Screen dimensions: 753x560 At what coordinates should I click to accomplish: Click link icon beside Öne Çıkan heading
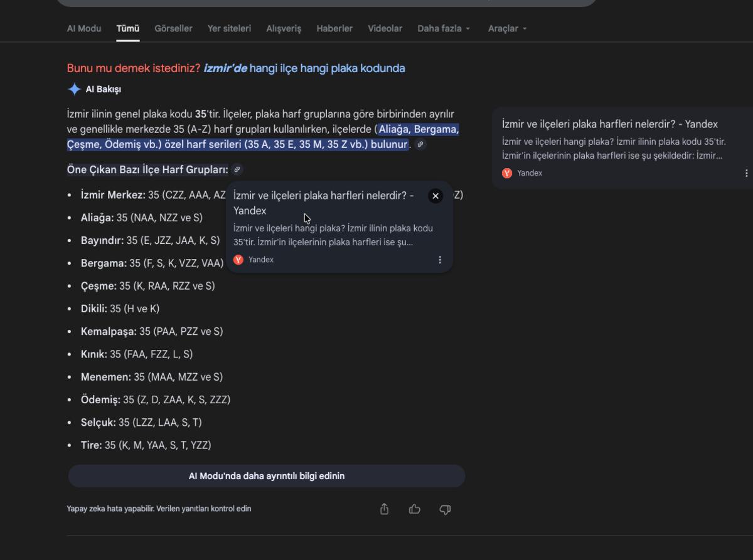(237, 169)
